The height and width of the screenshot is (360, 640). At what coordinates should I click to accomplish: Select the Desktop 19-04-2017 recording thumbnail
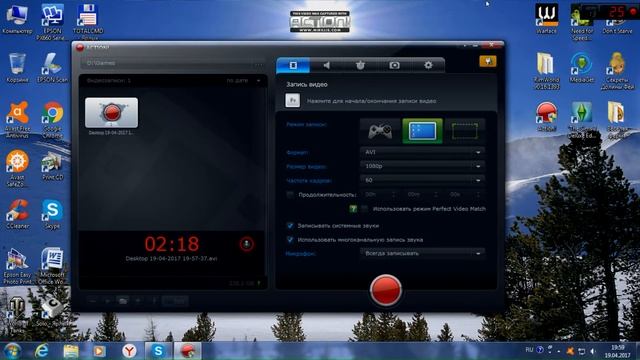pos(111,113)
